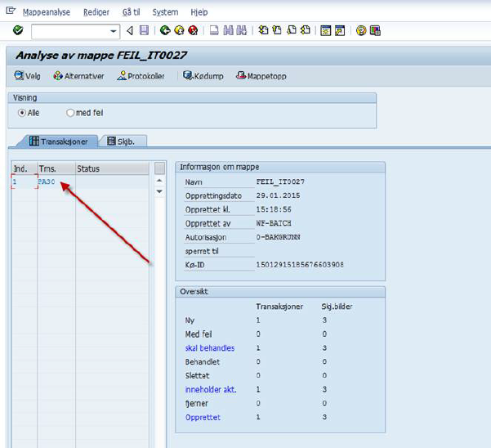This screenshot has width=491, height=448.
Task: Click the Behandlet row label
Action: 203,362
